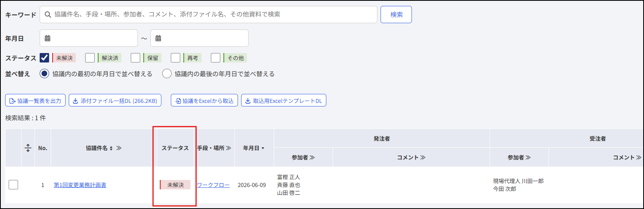Check the 再考 status checkbox
The image size is (644, 209).
pyautogui.click(x=176, y=58)
